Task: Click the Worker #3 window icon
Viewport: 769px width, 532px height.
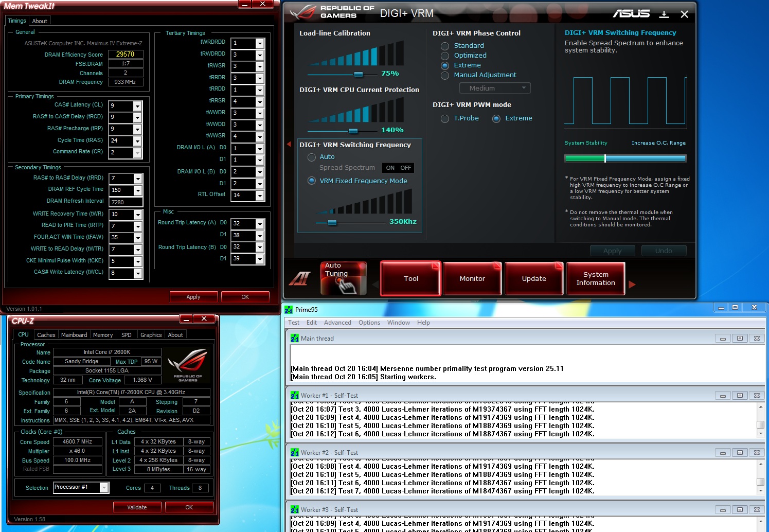Action: coord(294,509)
